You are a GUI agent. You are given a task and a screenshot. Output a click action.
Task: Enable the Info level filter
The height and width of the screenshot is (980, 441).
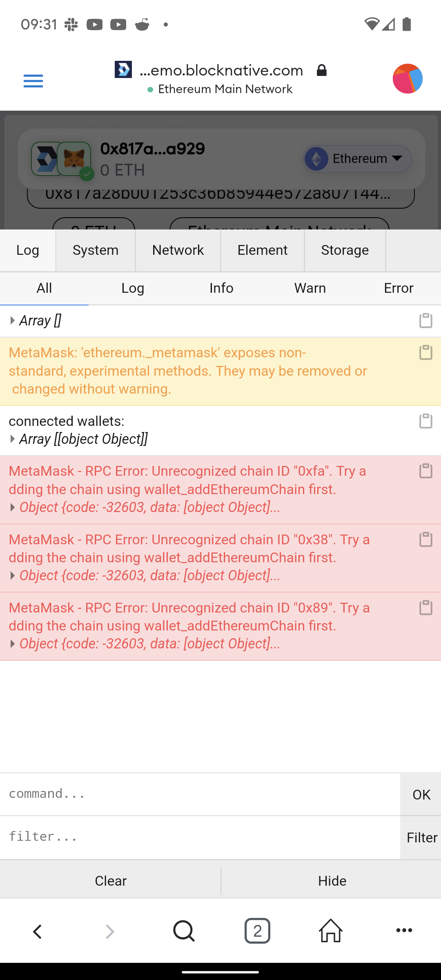pyautogui.click(x=221, y=288)
